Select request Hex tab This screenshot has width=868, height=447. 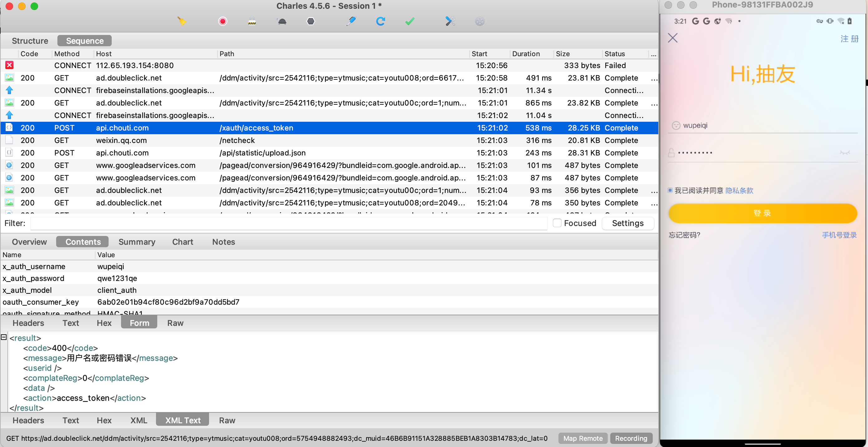coord(104,323)
